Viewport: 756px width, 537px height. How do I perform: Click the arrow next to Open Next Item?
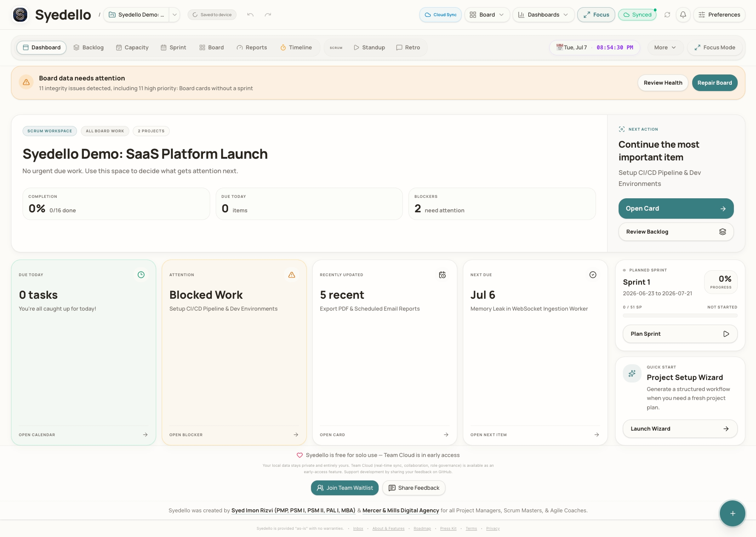596,435
